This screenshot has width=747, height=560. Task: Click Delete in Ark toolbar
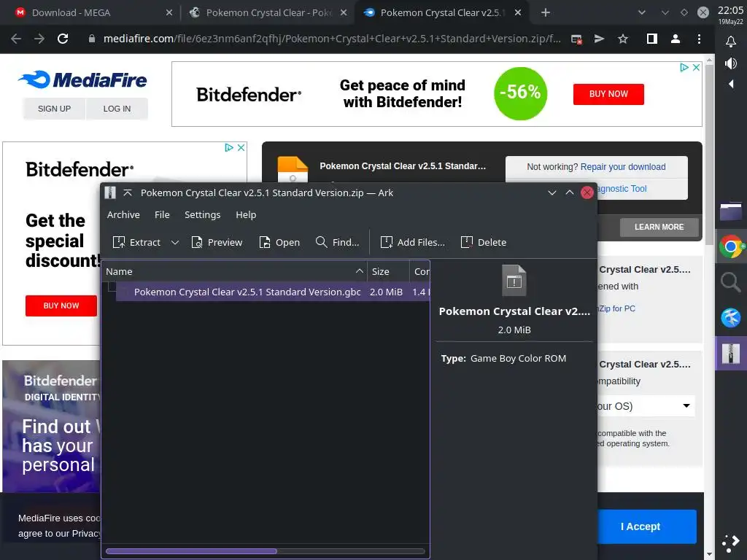point(484,242)
